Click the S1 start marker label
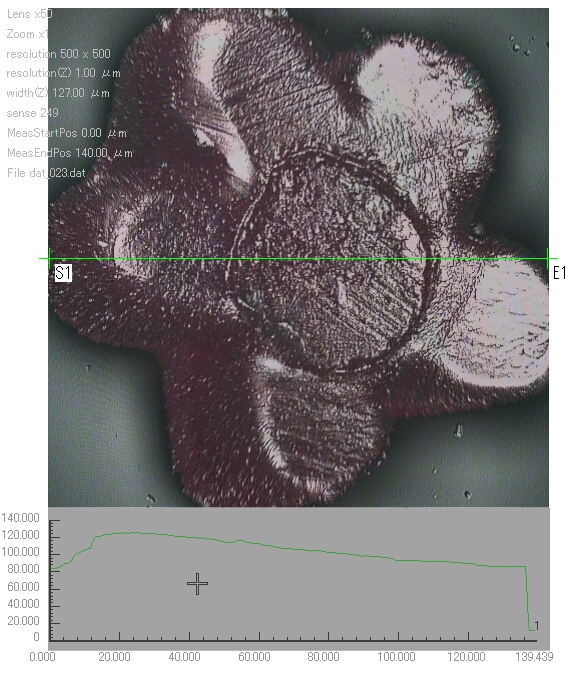 coord(63,273)
